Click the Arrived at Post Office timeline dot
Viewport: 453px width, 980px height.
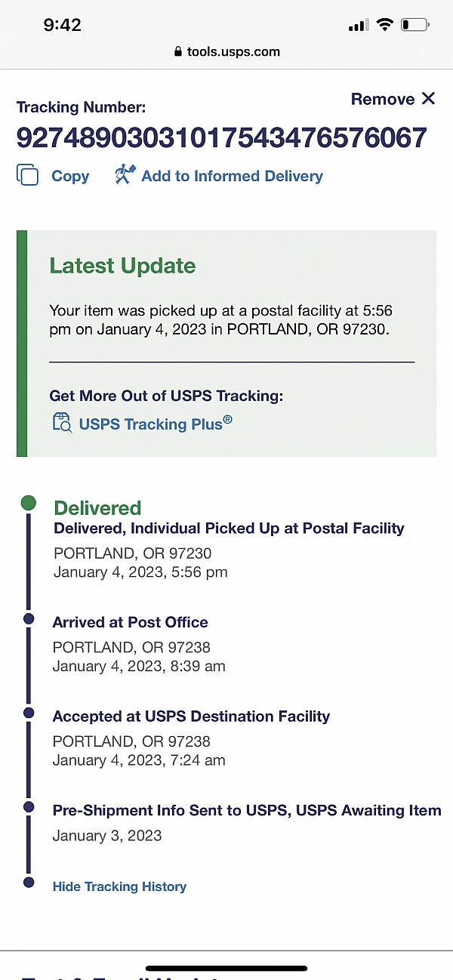pyautogui.click(x=29, y=619)
